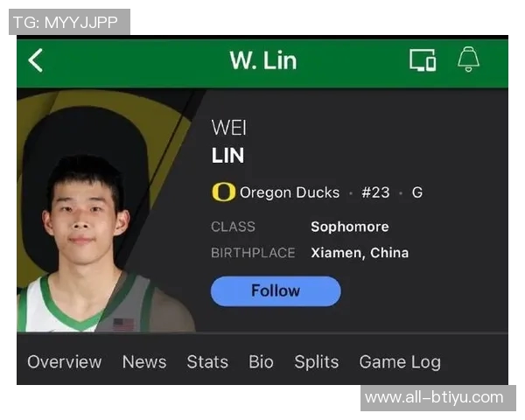The image size is (525, 420).
Task: Click the W. Lin header title
Action: [x=263, y=60]
